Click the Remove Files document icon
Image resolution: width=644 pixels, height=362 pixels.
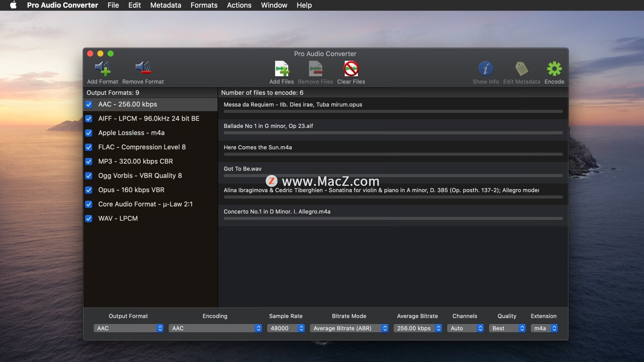315,69
